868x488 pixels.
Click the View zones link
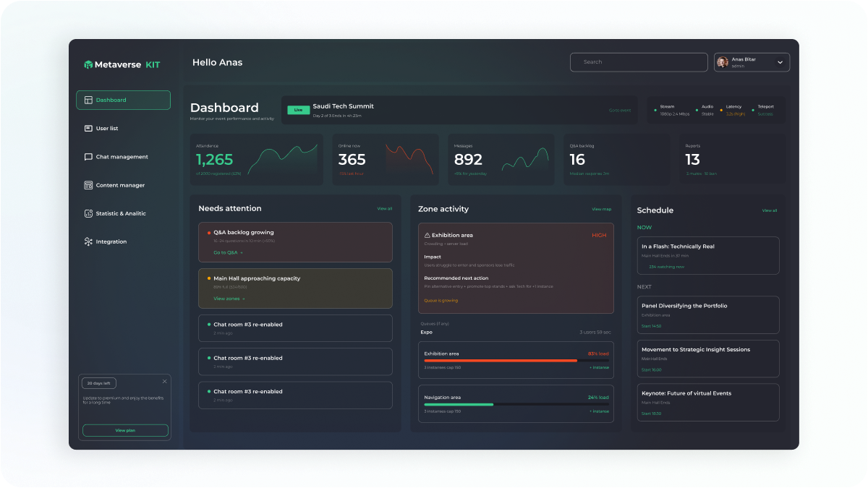coord(229,299)
